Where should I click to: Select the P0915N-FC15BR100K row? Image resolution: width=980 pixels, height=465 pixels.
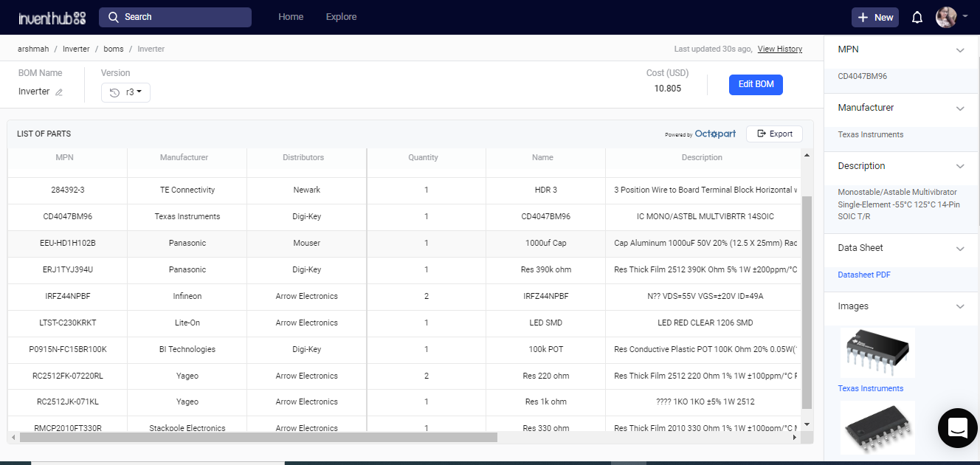pos(405,350)
